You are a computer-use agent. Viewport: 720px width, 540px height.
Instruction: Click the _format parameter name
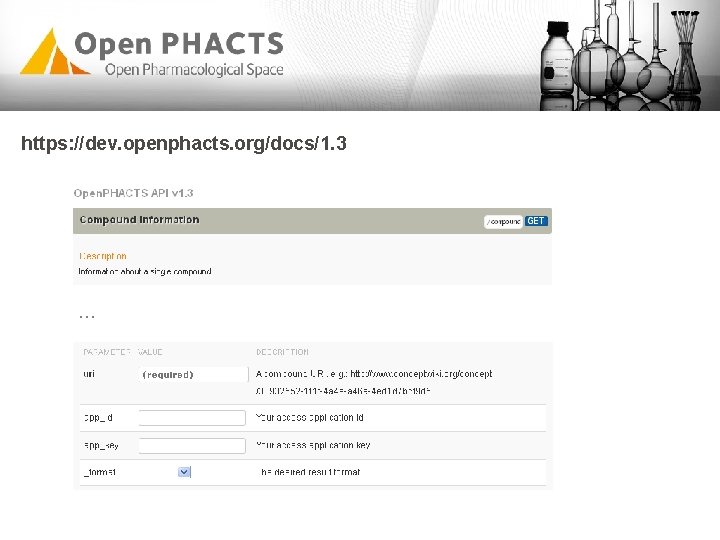pyautogui.click(x=100, y=472)
